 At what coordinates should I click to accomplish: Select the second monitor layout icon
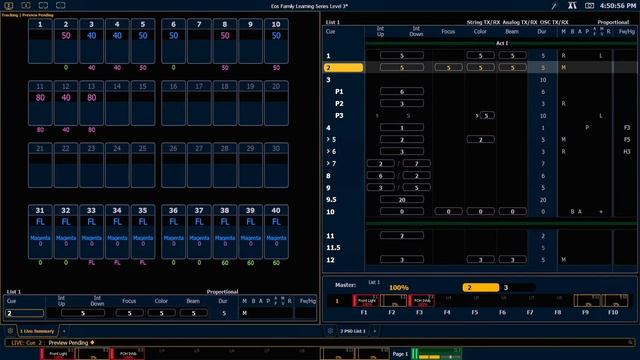(x=26, y=5)
